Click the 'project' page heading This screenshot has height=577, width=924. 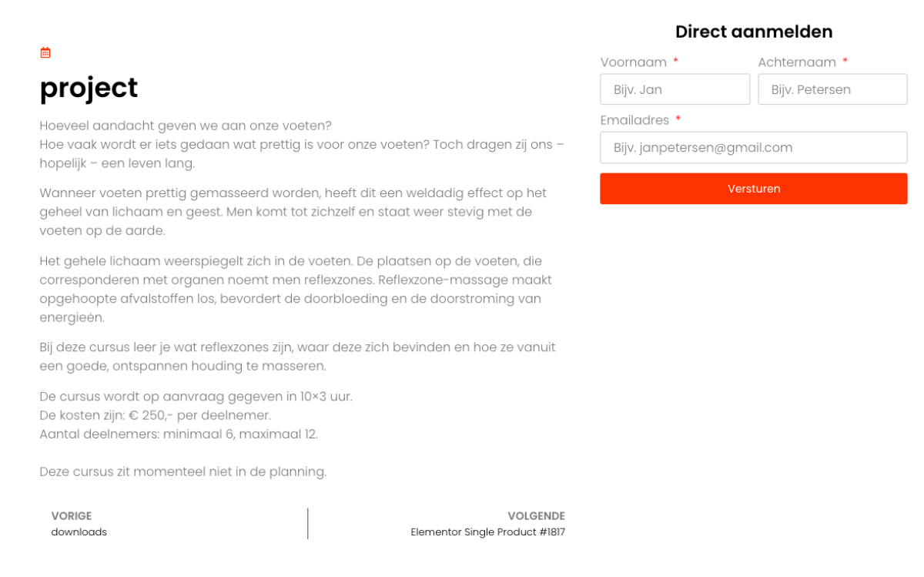click(89, 88)
